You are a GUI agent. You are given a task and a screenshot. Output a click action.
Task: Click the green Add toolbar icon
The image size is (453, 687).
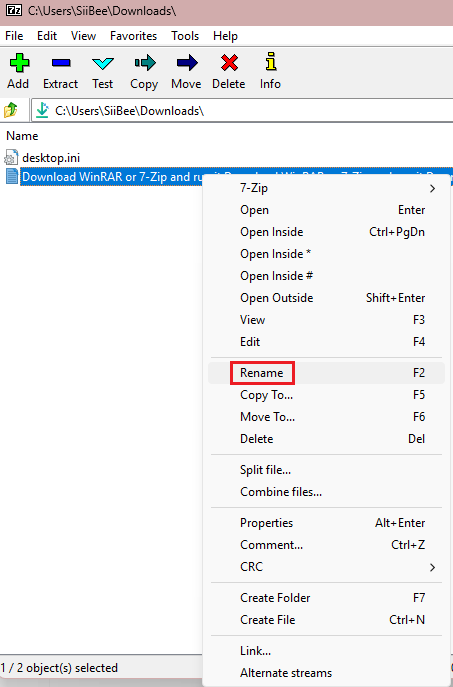[x=19, y=63]
